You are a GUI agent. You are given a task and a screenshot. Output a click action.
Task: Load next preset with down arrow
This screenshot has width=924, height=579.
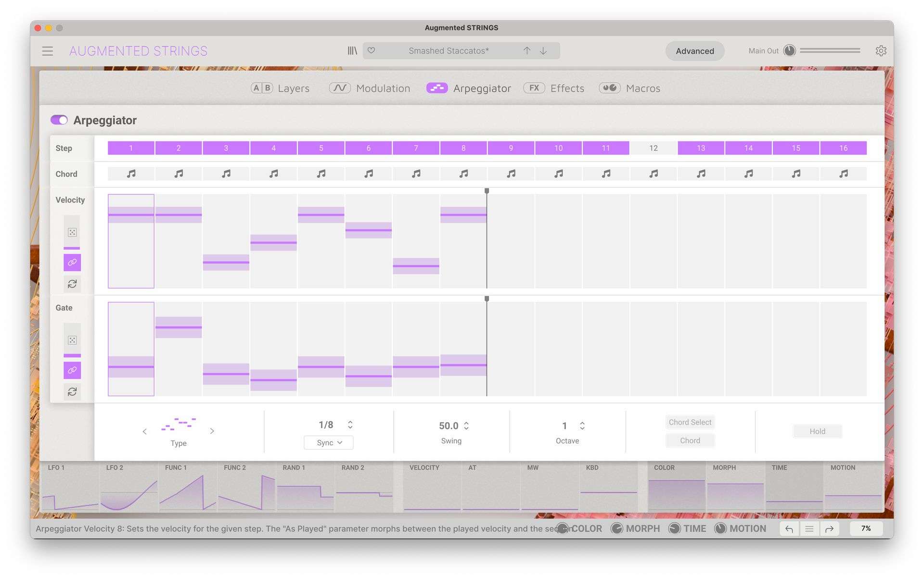coord(543,50)
